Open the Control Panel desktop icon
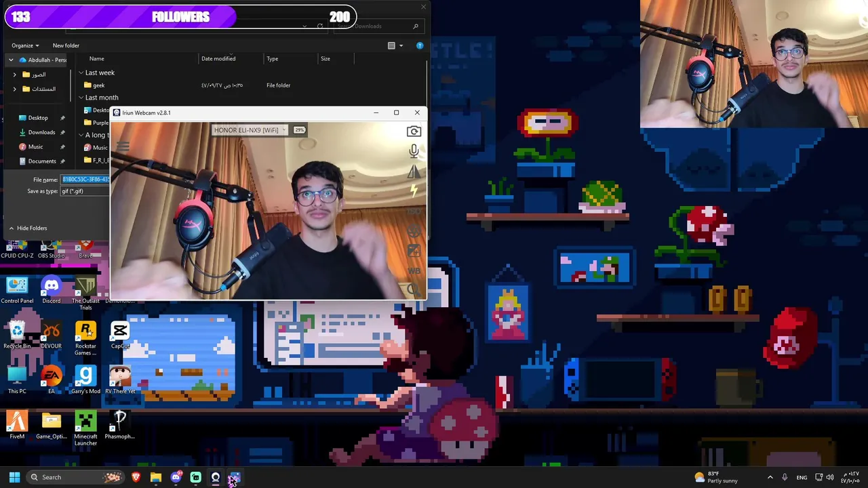The image size is (868, 488). point(17,290)
